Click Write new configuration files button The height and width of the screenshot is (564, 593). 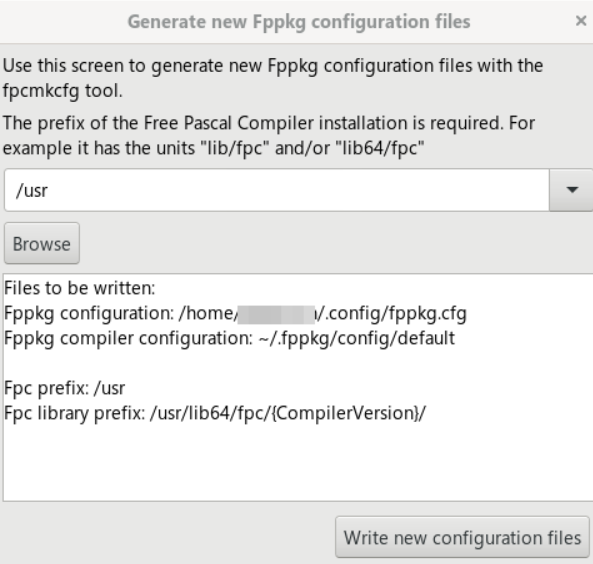[x=462, y=538]
